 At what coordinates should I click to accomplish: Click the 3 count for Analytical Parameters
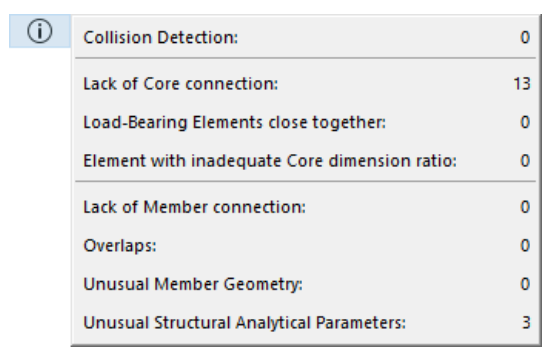526,322
